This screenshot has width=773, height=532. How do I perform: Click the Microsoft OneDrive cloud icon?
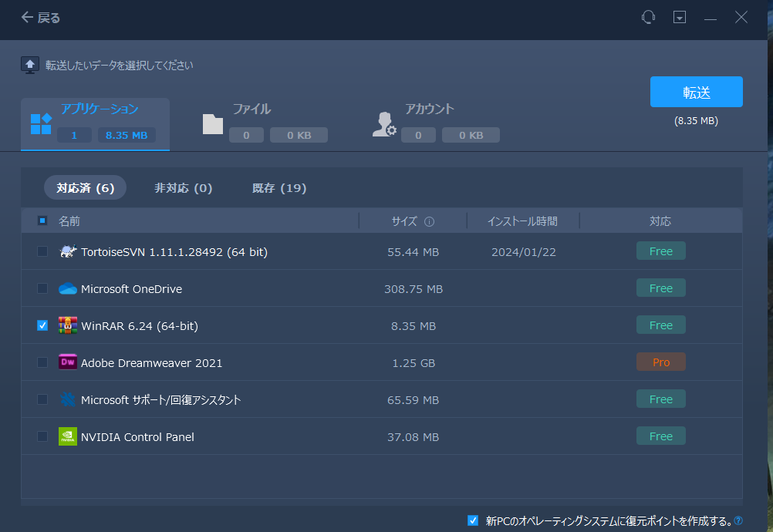click(68, 288)
